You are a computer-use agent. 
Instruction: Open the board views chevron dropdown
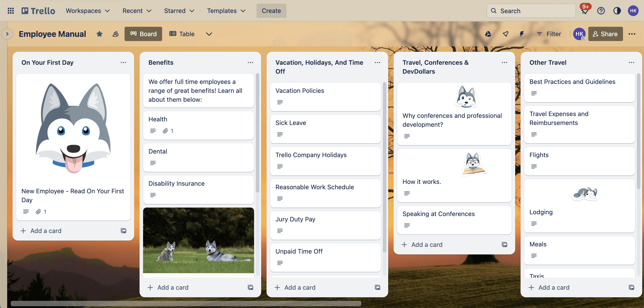click(209, 34)
